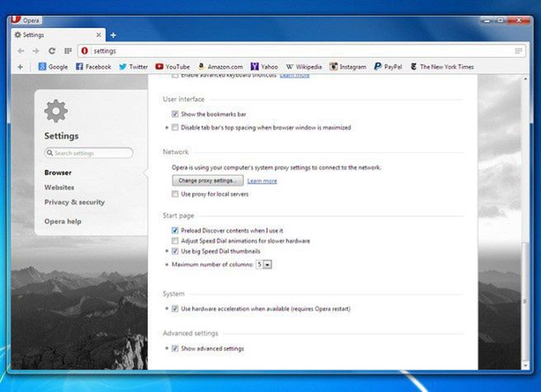Screen dimensions: 541x392
Task: Open the Twitter bookmark
Action: click(134, 67)
